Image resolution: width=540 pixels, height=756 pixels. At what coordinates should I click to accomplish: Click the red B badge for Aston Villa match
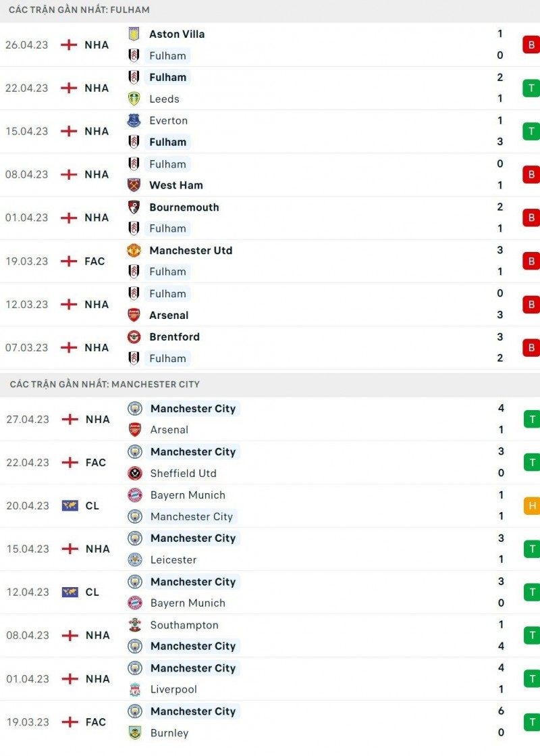[531, 45]
